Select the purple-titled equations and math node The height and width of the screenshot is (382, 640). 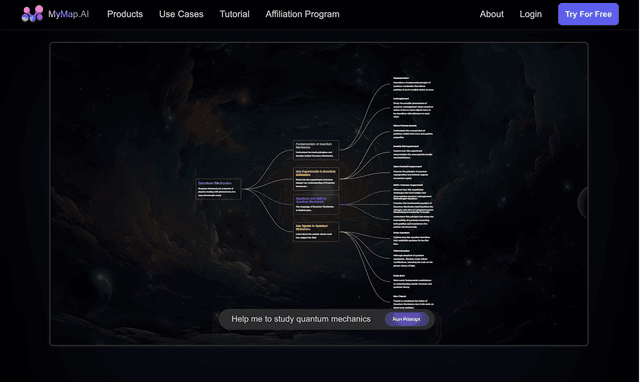coord(316,204)
